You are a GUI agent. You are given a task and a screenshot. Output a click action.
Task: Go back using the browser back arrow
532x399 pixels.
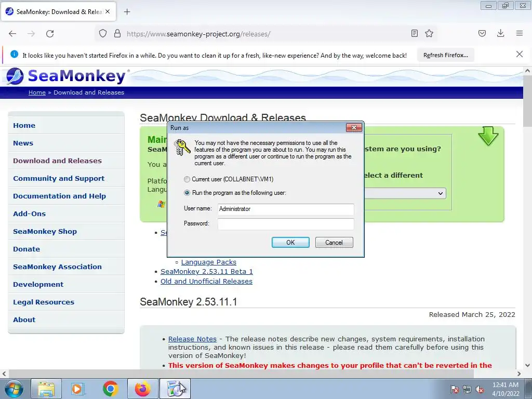(12, 34)
